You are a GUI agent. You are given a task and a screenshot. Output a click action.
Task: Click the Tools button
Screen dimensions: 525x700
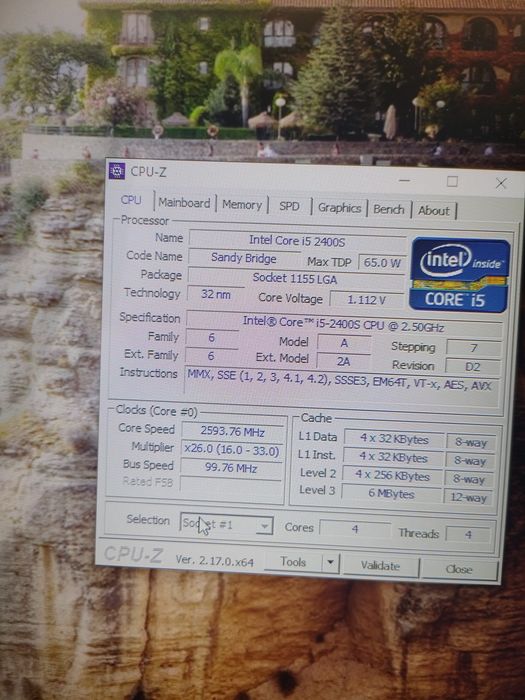click(x=293, y=562)
